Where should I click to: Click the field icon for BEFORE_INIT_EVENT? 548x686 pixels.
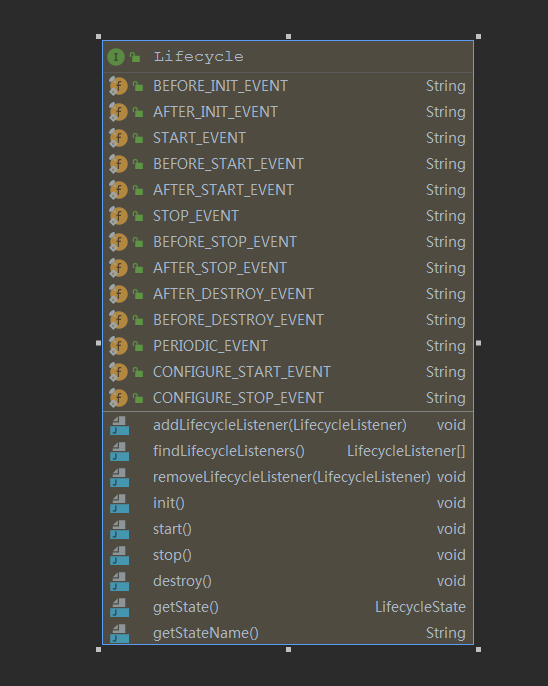tap(118, 86)
